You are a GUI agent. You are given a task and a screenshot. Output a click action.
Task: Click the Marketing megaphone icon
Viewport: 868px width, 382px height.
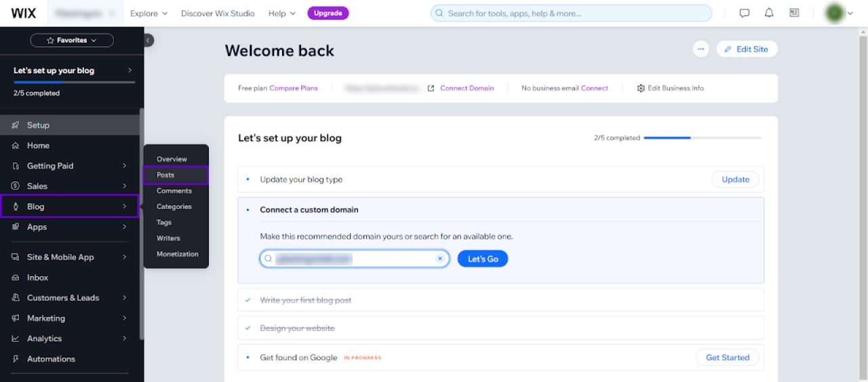(x=15, y=318)
